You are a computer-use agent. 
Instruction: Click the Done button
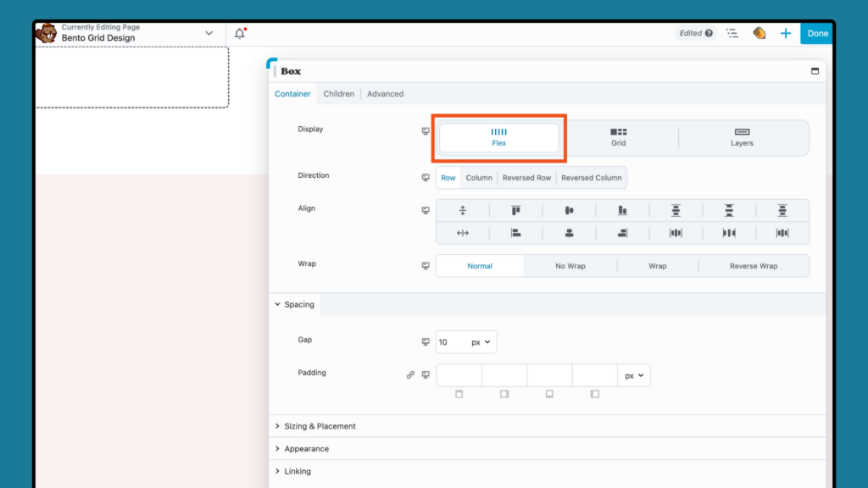(x=816, y=33)
